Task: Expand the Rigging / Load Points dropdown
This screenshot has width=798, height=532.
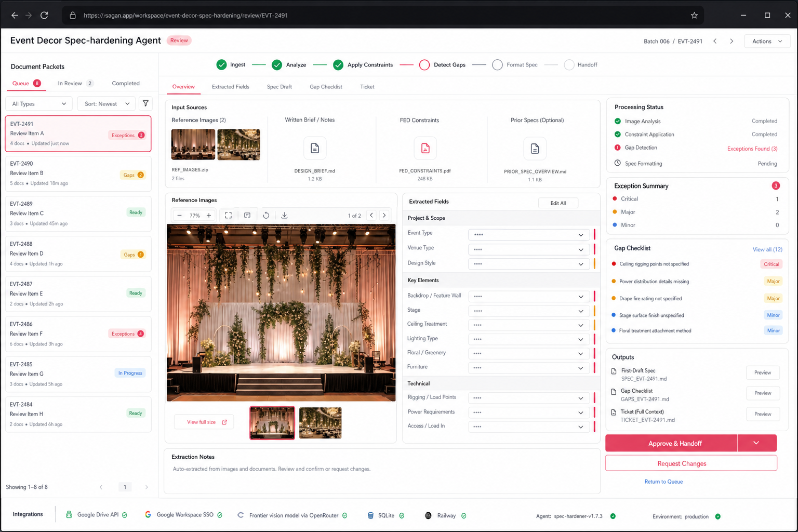Action: pyautogui.click(x=529, y=398)
